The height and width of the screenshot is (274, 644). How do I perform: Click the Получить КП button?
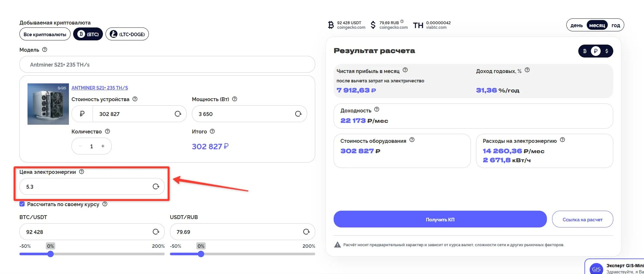pyautogui.click(x=440, y=219)
